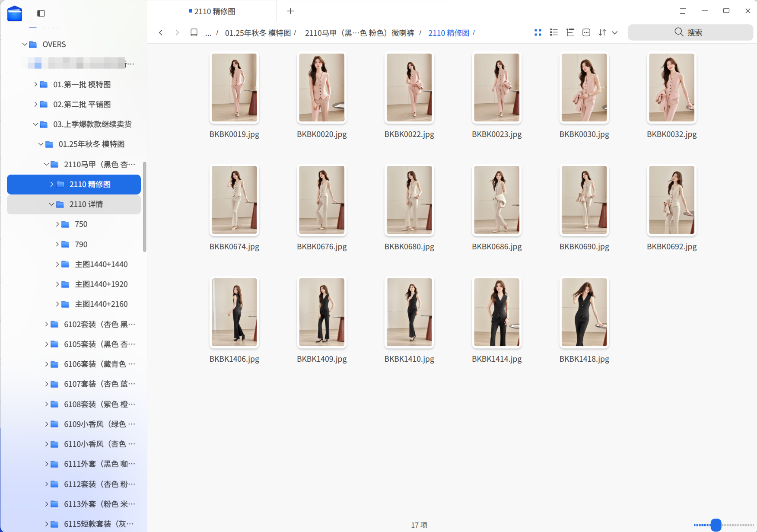Click the thumbnail size slider handle
757x532 pixels.
click(716, 525)
